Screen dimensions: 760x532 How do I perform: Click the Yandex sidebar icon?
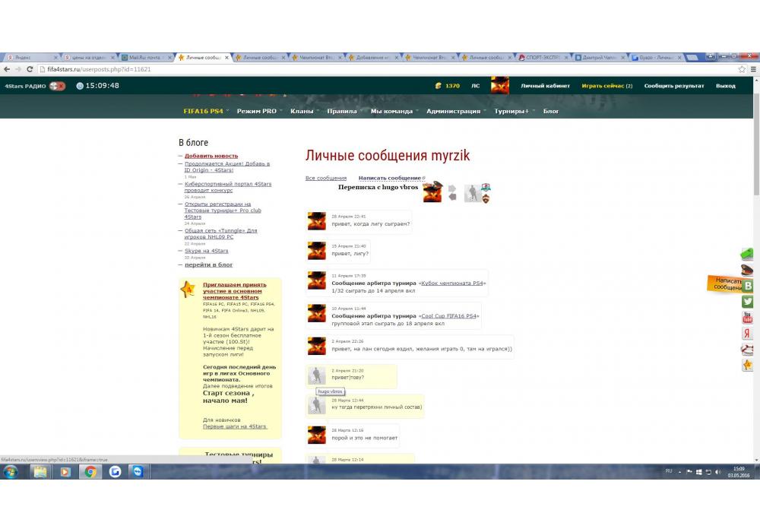pyautogui.click(x=748, y=334)
